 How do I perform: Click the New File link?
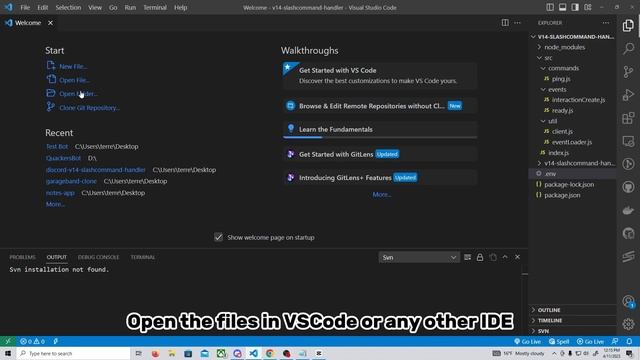point(73,66)
